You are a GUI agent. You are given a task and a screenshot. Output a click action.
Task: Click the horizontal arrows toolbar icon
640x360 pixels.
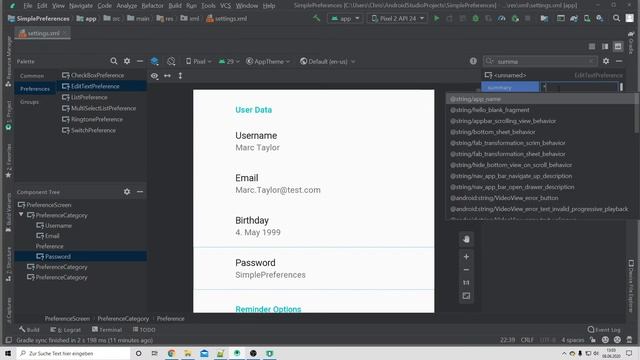tap(167, 76)
